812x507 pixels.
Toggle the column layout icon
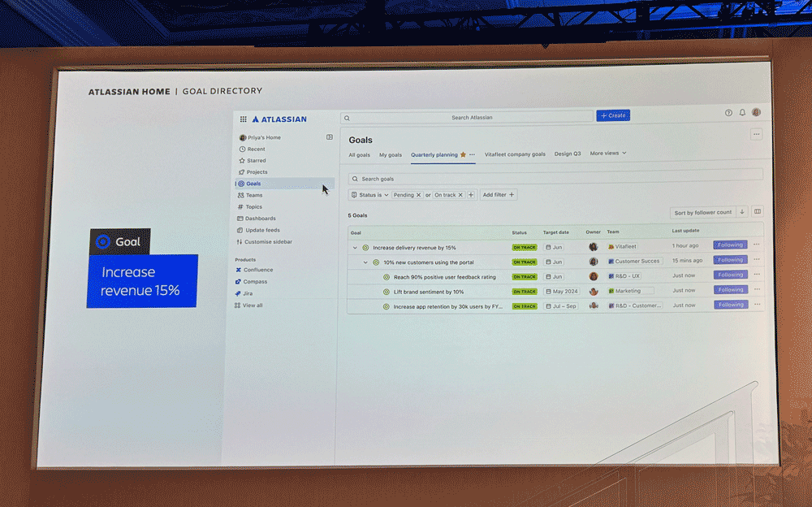pos(757,211)
